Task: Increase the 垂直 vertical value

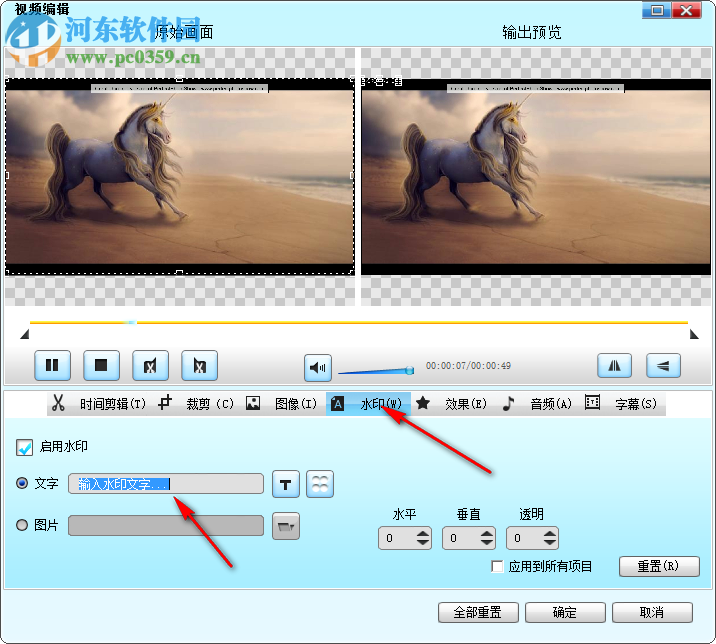Action: click(x=487, y=533)
